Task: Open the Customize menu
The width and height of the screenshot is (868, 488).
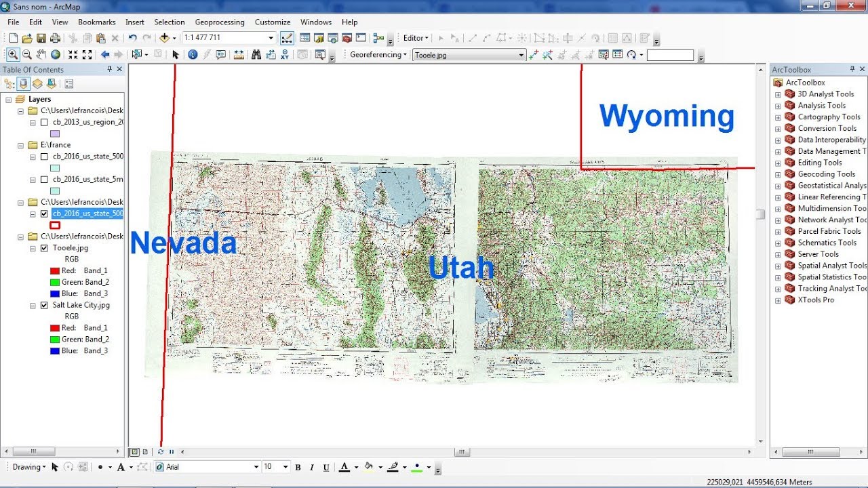Action: click(x=273, y=22)
